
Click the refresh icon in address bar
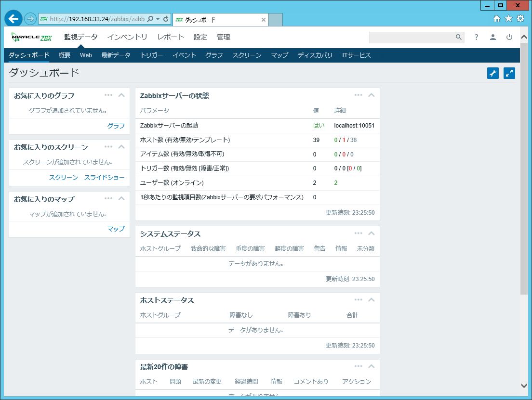pos(166,19)
